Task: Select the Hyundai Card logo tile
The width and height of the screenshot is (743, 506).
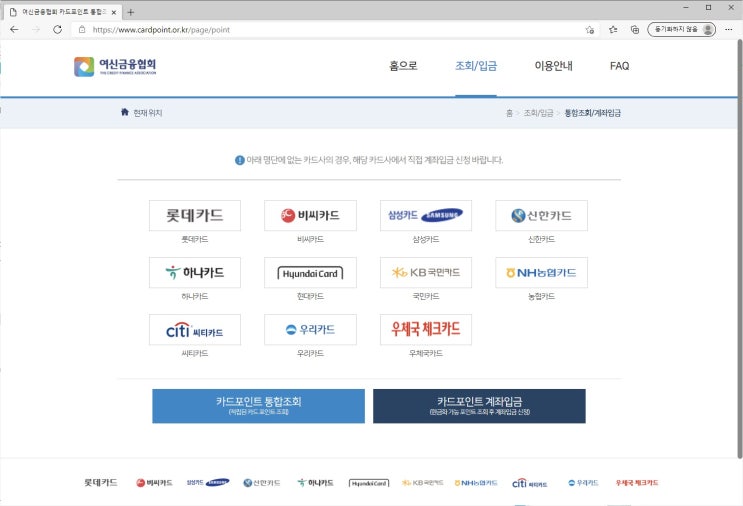Action: point(310,272)
